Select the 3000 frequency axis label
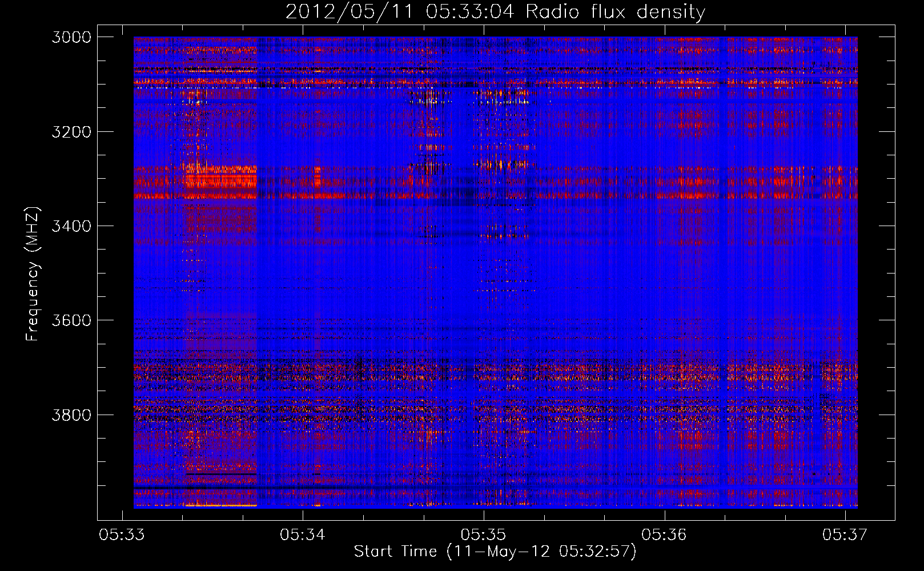The width and height of the screenshot is (924, 571). pyautogui.click(x=71, y=37)
